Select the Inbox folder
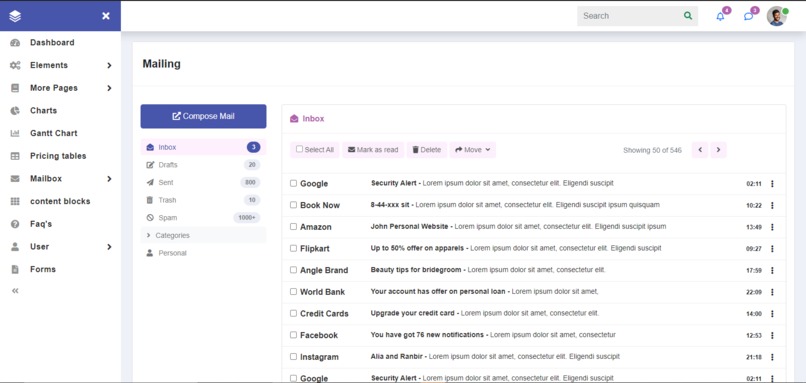 204,147
